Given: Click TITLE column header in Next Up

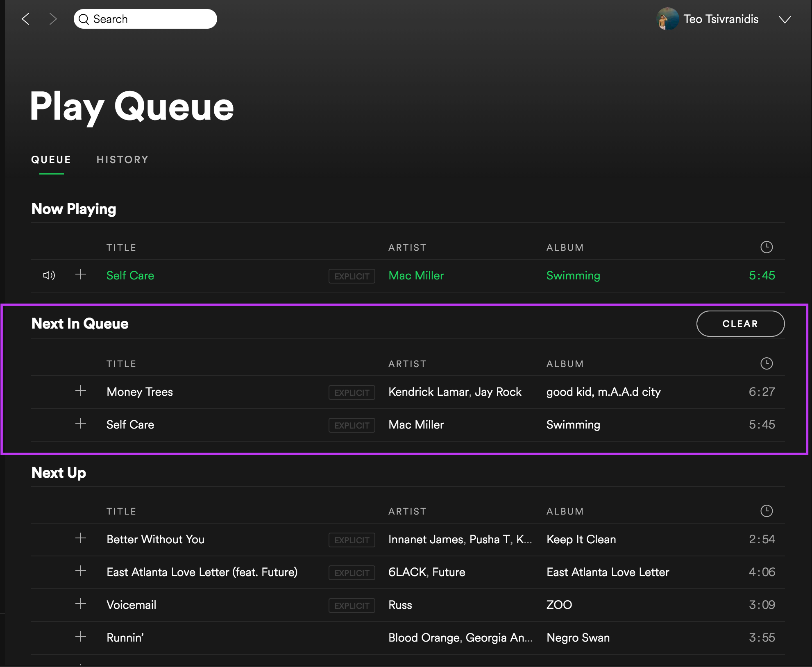Looking at the screenshot, I should point(121,511).
